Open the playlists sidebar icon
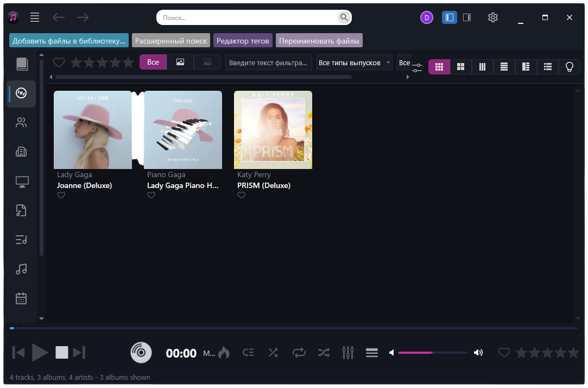Viewport: 588px width, 388px height. [21, 240]
